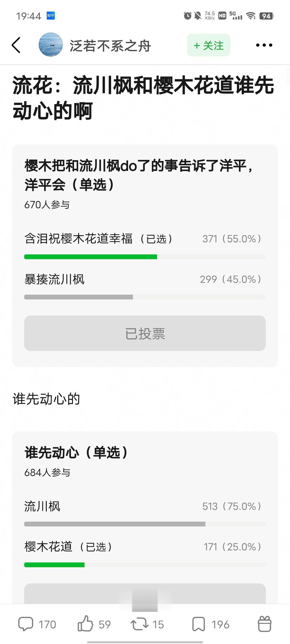Tap the back arrow icon
Image resolution: width=290 pixels, height=644 pixels.
pyautogui.click(x=16, y=45)
